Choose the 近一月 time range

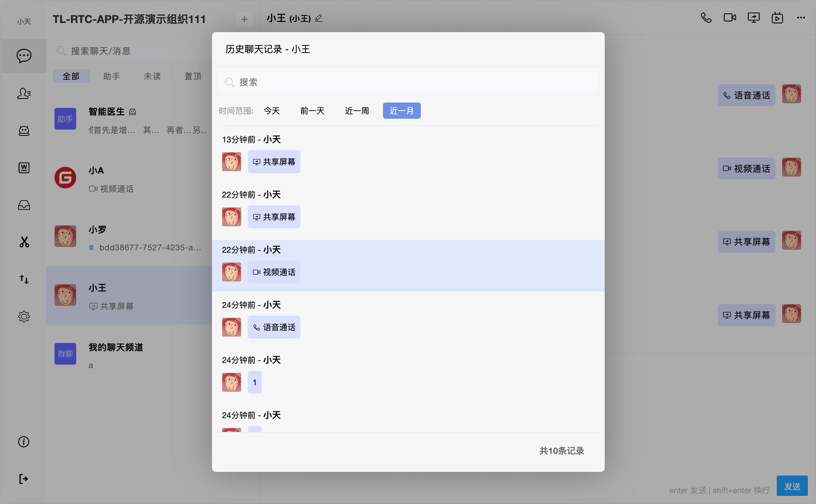pos(402,111)
